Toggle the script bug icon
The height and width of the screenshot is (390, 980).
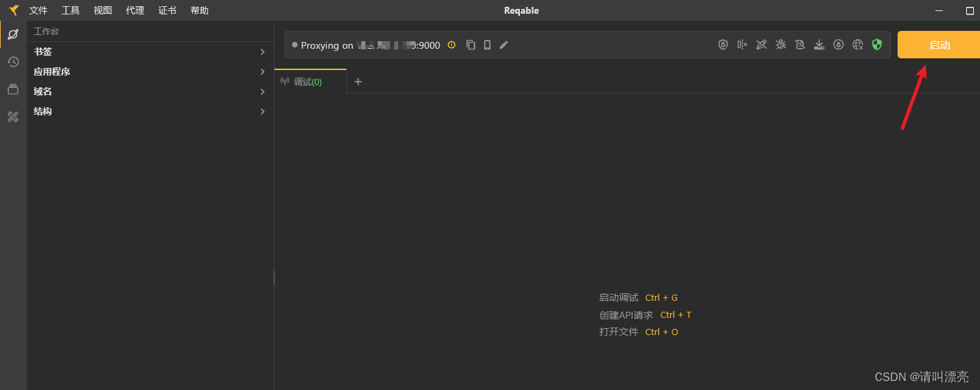tap(781, 45)
